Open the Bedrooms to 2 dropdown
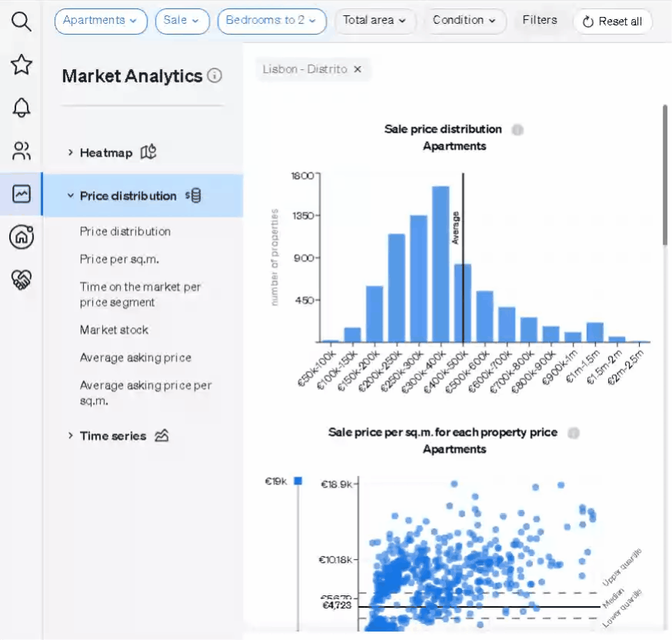The height and width of the screenshot is (640, 672). click(271, 21)
